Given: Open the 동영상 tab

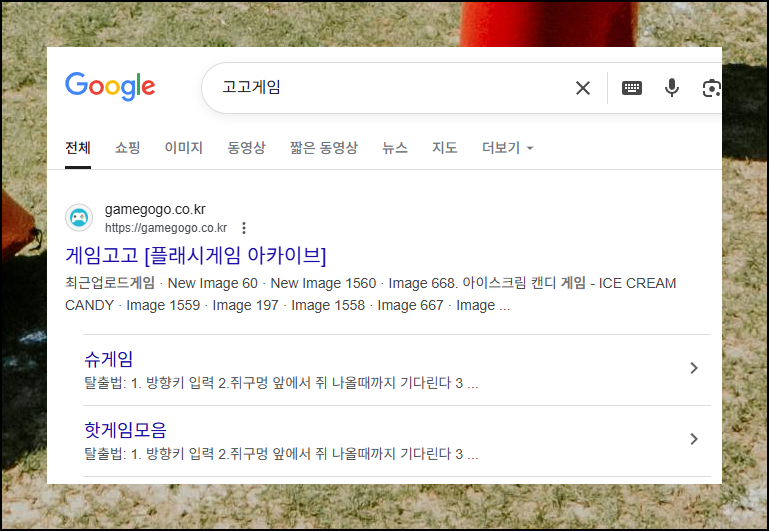Looking at the screenshot, I should pyautogui.click(x=246, y=148).
